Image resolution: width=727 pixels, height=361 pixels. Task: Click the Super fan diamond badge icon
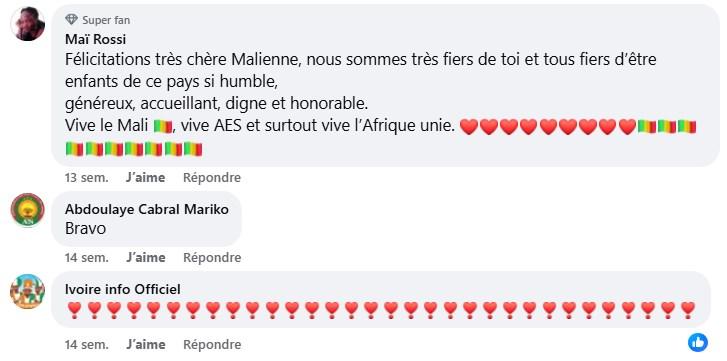click(x=71, y=20)
